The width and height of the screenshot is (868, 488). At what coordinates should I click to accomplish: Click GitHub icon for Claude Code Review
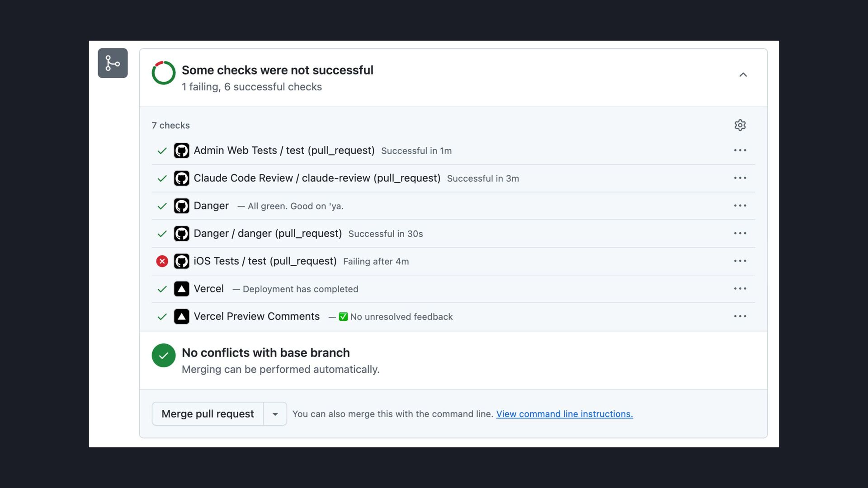pyautogui.click(x=182, y=178)
